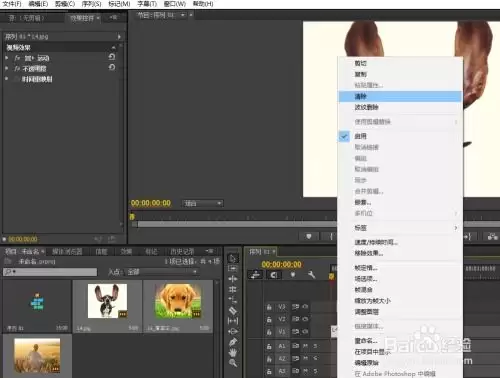Open Program monitor sequence dropdown arrow
Screen dimensions: 500x378
tap(183, 15)
